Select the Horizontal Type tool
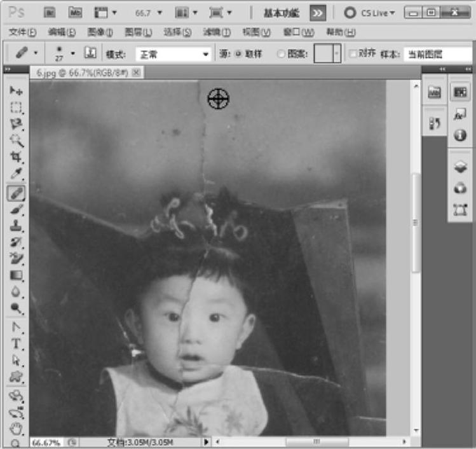The height and width of the screenshot is (449, 476). [x=16, y=344]
